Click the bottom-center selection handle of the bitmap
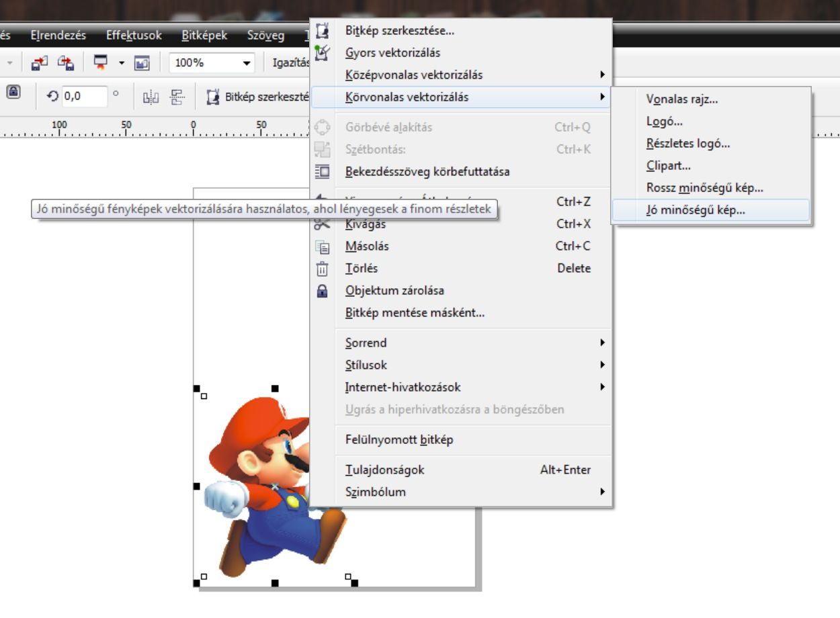The height and width of the screenshot is (618, 840). pyautogui.click(x=275, y=583)
